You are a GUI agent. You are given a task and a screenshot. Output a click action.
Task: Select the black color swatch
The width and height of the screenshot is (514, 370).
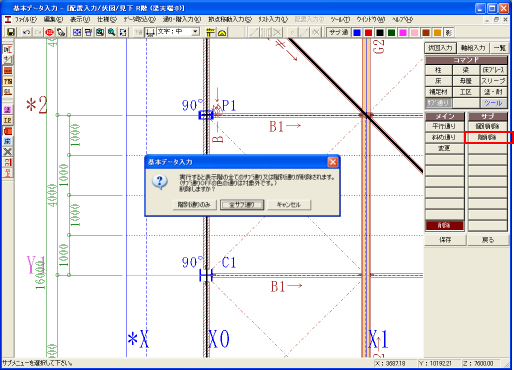pyautogui.click(x=380, y=32)
